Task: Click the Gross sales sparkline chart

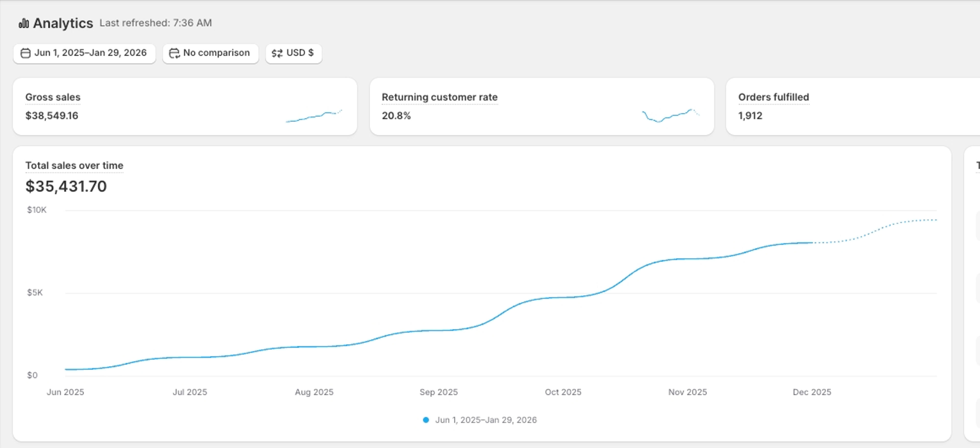Action: pyautogui.click(x=314, y=116)
